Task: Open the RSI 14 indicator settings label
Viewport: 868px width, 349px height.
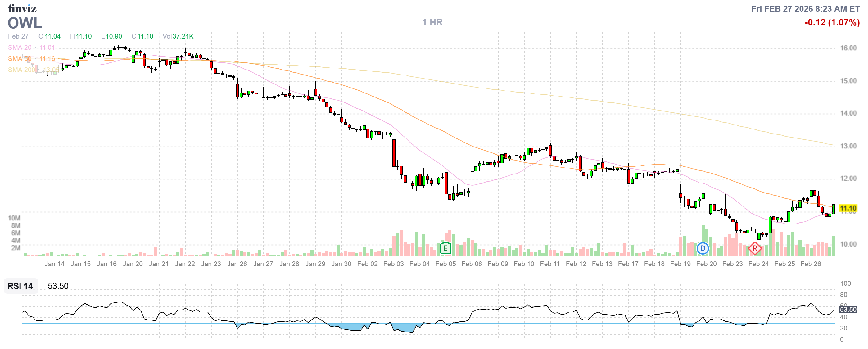Action: pyautogui.click(x=20, y=286)
